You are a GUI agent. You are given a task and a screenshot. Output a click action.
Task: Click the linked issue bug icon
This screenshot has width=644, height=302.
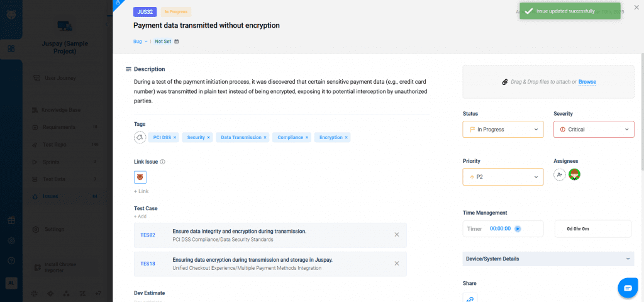click(x=140, y=177)
